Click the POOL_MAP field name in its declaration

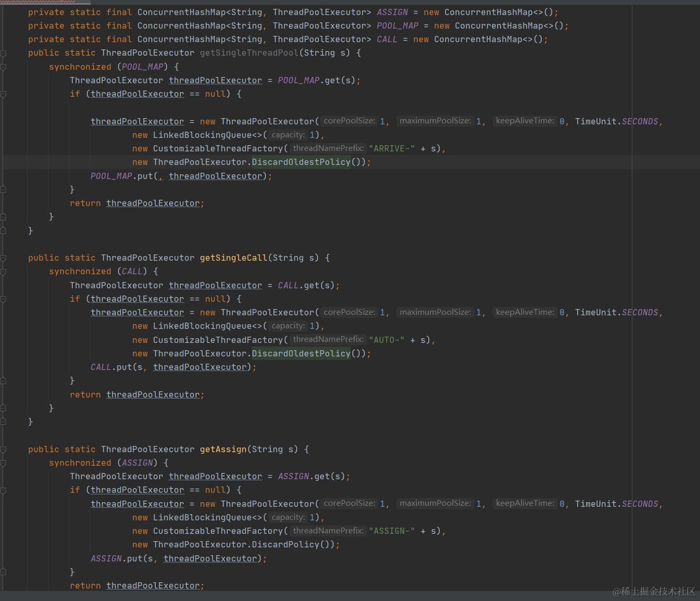click(398, 25)
